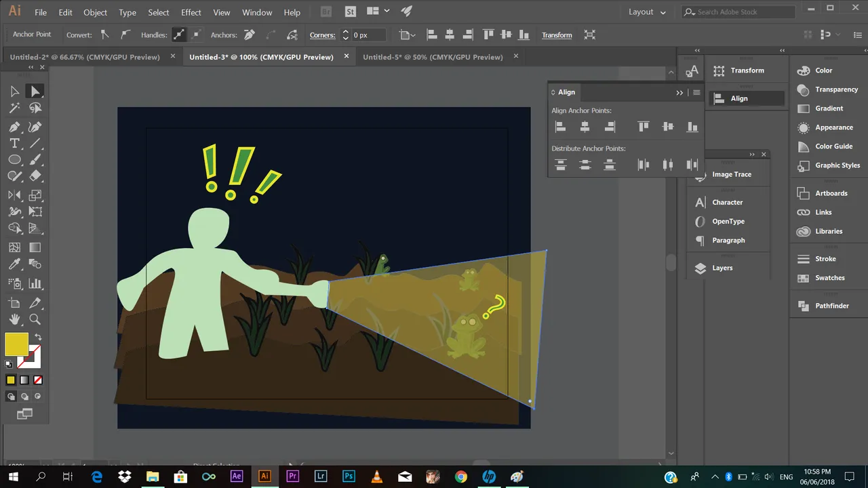
Task: Enable Draw Inside mode
Action: coord(38,396)
